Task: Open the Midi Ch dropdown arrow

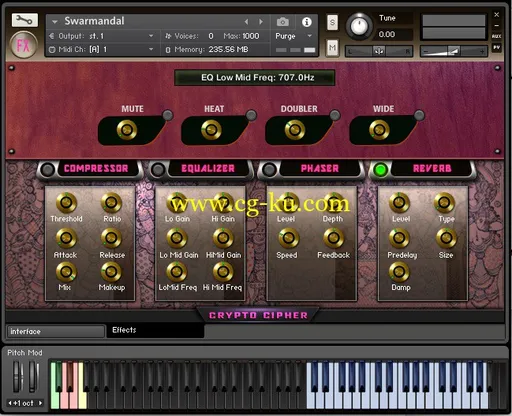Action: coord(151,49)
